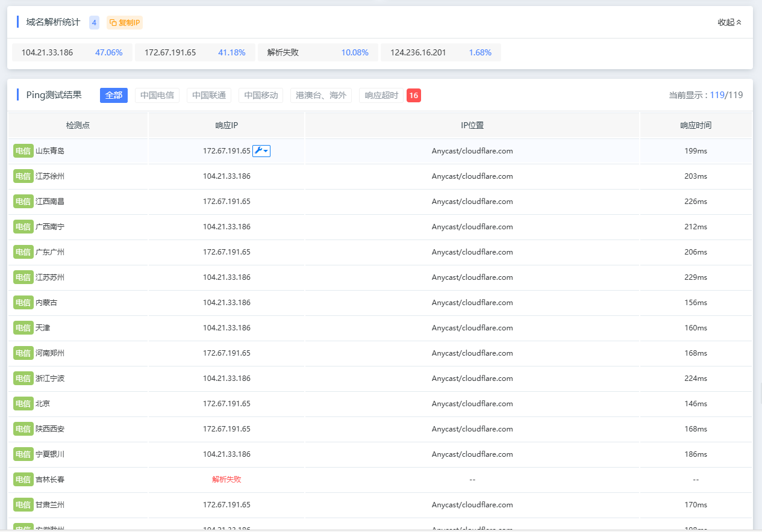This screenshot has width=762, height=532.
Task: Show 响应超时 timeout results
Action: pyautogui.click(x=381, y=95)
